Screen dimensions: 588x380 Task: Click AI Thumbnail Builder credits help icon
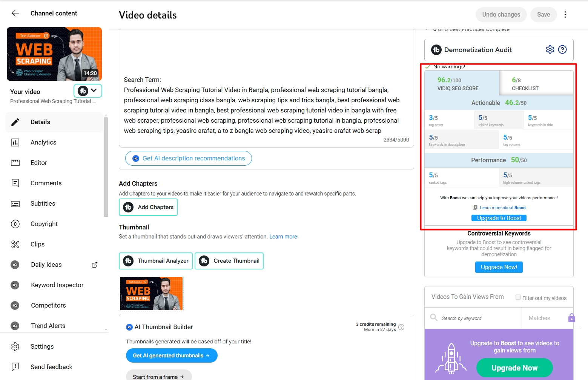pyautogui.click(x=401, y=327)
